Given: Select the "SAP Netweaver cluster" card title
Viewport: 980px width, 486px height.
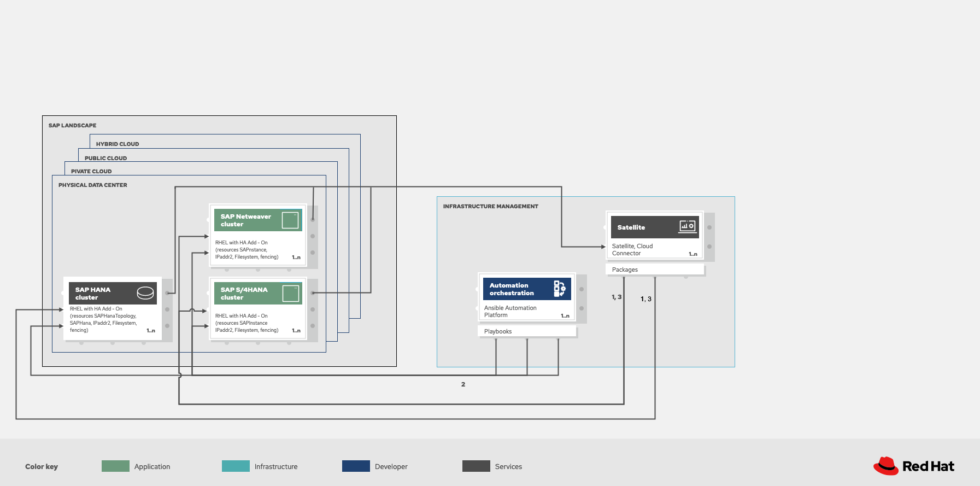Looking at the screenshot, I should tap(246, 220).
